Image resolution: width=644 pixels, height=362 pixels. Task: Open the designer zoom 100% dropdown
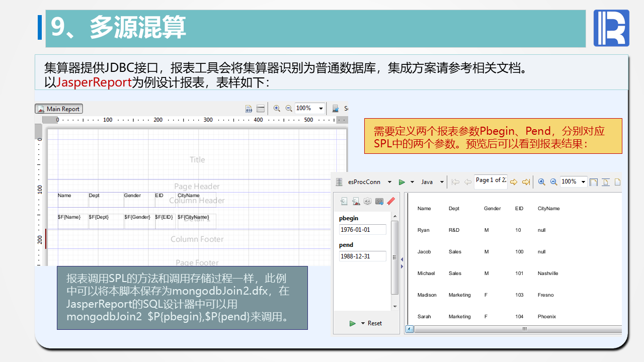coord(321,109)
